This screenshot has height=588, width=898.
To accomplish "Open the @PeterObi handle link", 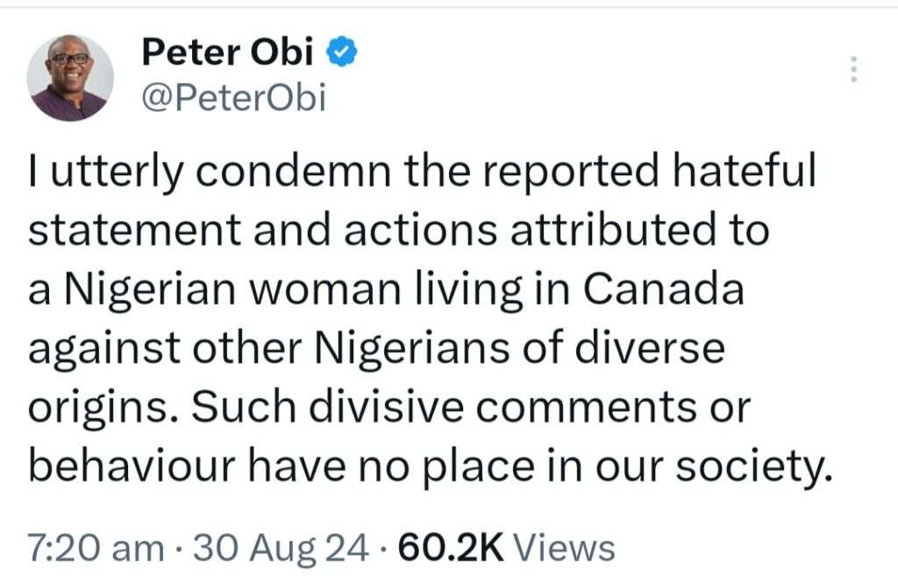I will [233, 98].
